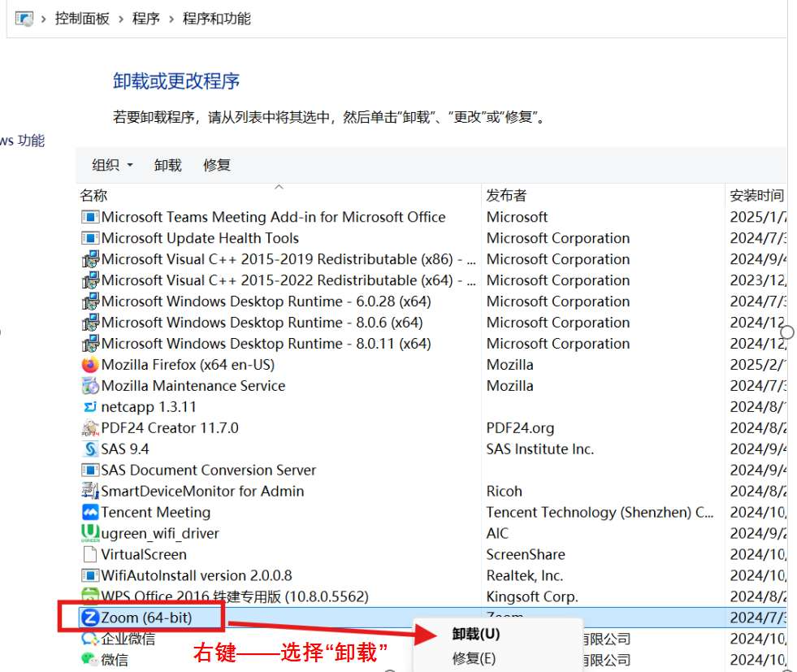Select Visual C++ 2015-2019 Redistributable (x86) icon

pos(90,259)
